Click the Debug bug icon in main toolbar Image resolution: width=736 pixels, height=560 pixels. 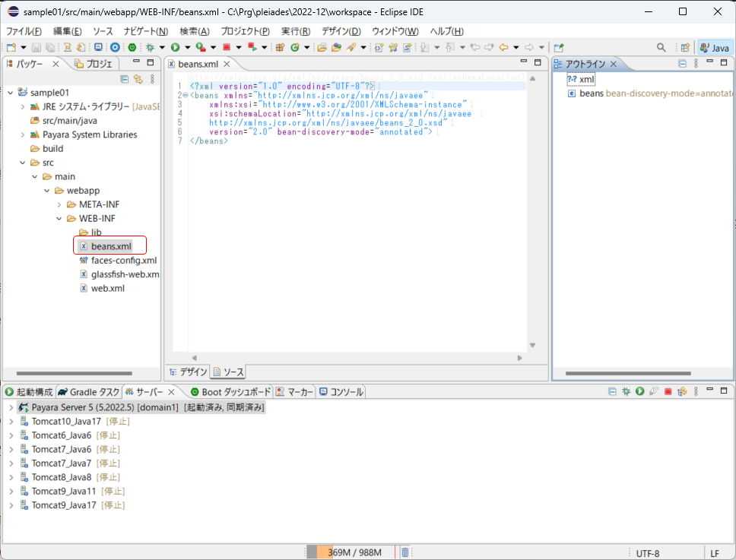150,47
